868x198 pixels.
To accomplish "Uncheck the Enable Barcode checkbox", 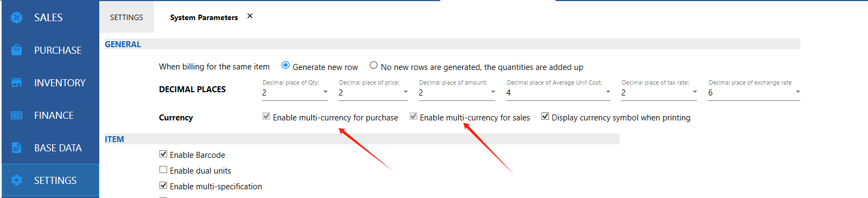I will 163,154.
